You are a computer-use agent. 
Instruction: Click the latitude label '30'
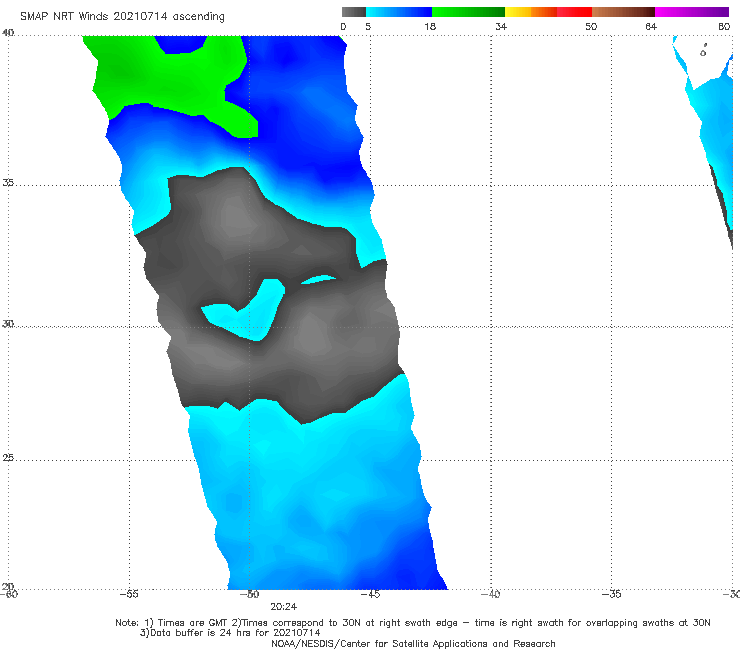pyautogui.click(x=8, y=324)
